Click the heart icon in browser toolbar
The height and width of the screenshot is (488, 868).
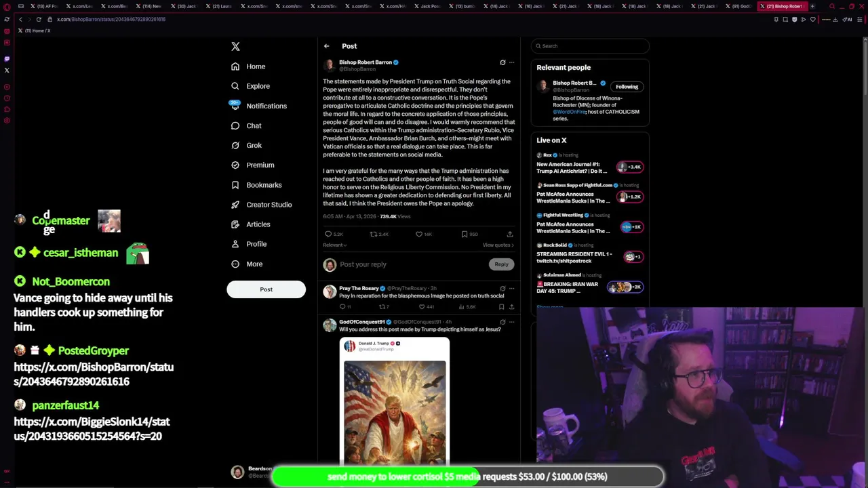click(x=812, y=19)
